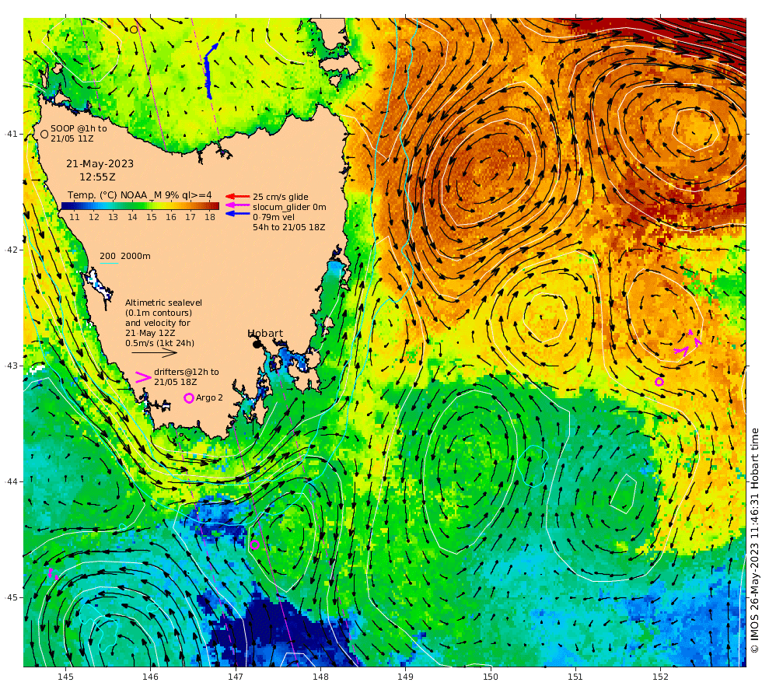Click the temperature color bar
The image size is (762, 700).
point(141,206)
